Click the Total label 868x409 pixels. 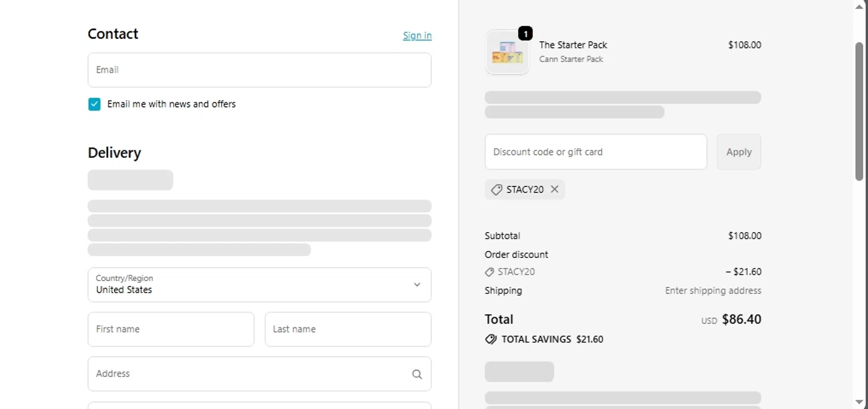click(x=499, y=319)
